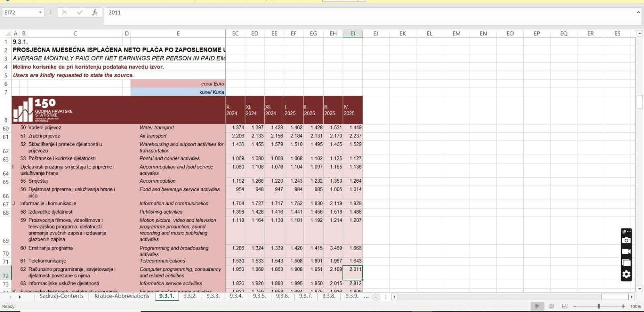Viewport: 644px width, 312px height.
Task: Click the Telecommunications label cell
Action: click(x=178, y=261)
